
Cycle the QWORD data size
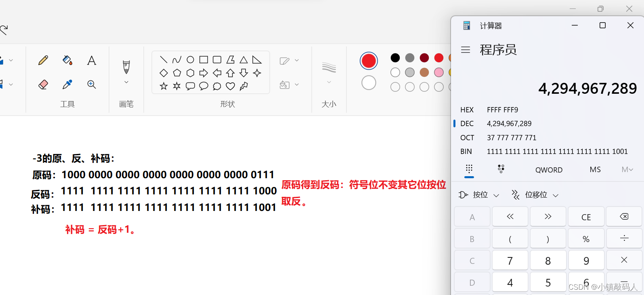tap(549, 170)
